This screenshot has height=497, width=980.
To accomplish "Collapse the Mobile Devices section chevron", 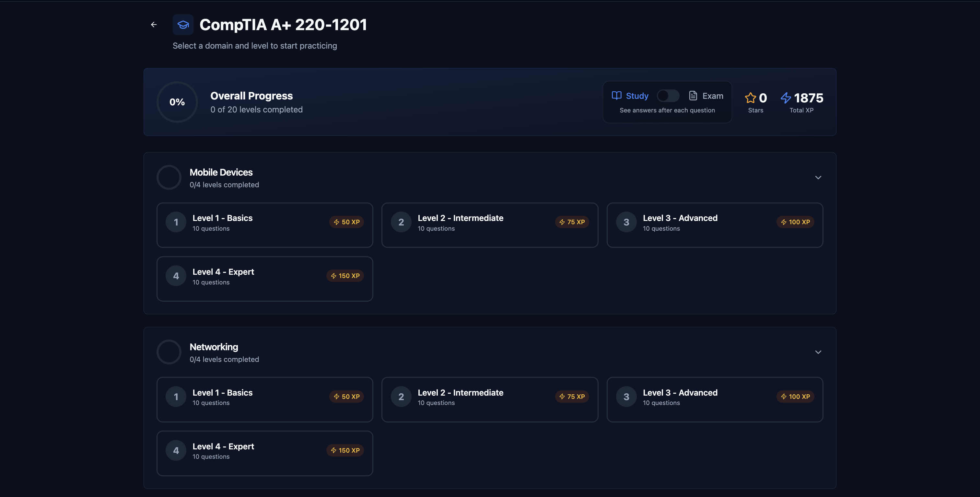I will 818,177.
